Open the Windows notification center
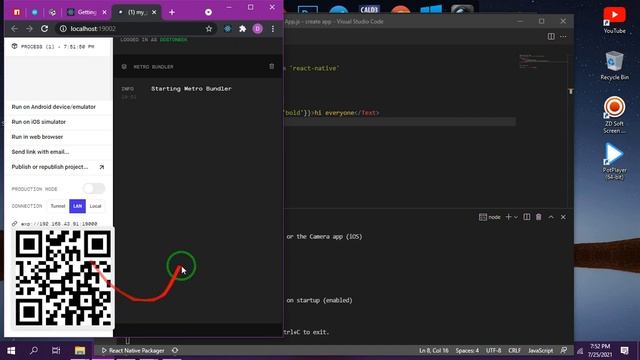The image size is (640, 360). pyautogui.click(x=624, y=350)
